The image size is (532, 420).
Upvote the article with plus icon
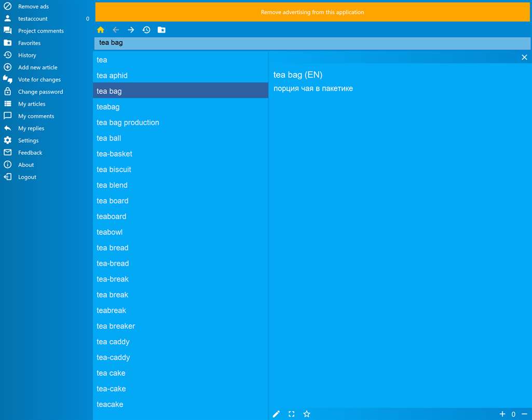[502, 414]
